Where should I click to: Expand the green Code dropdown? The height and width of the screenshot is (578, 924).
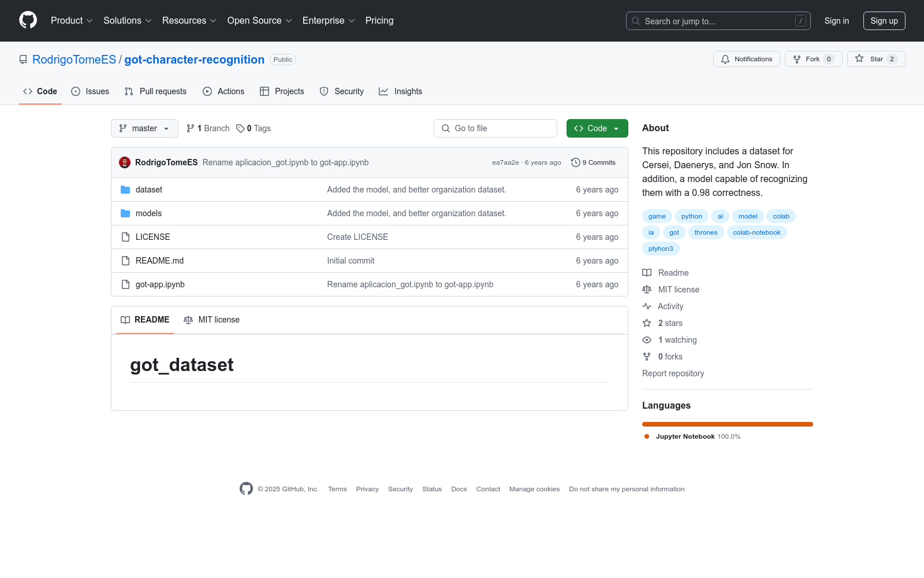coord(597,128)
